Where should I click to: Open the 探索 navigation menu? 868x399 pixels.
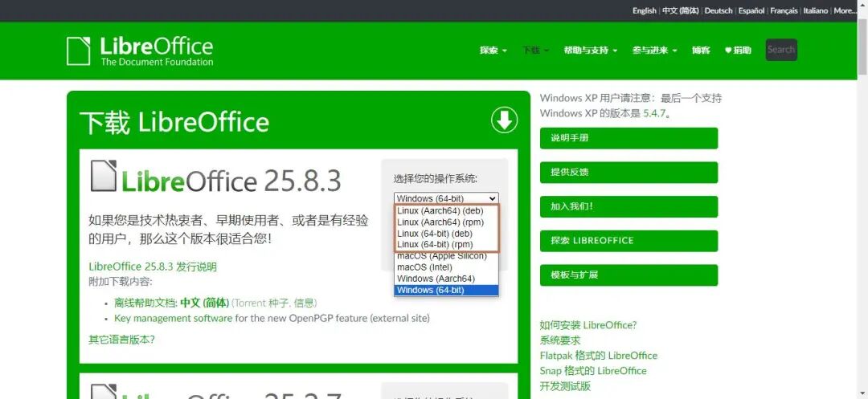coord(493,51)
